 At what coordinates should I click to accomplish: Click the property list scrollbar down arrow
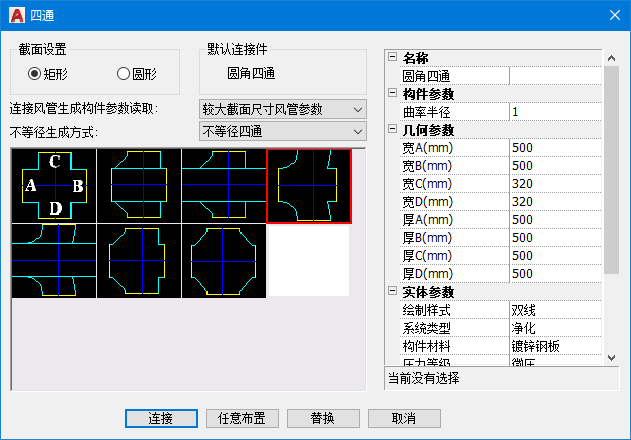click(x=612, y=357)
